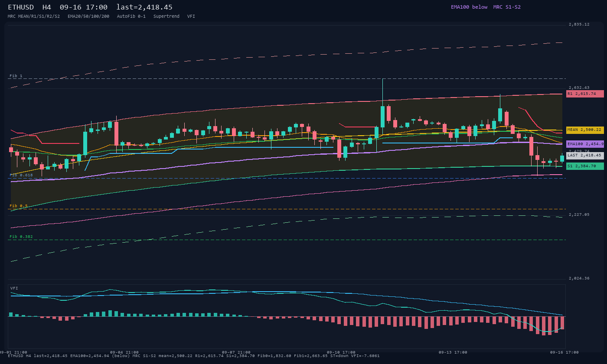This screenshot has width=607, height=364.
Task: Click the MRC S1-S2 status text
Action: [x=507, y=7]
